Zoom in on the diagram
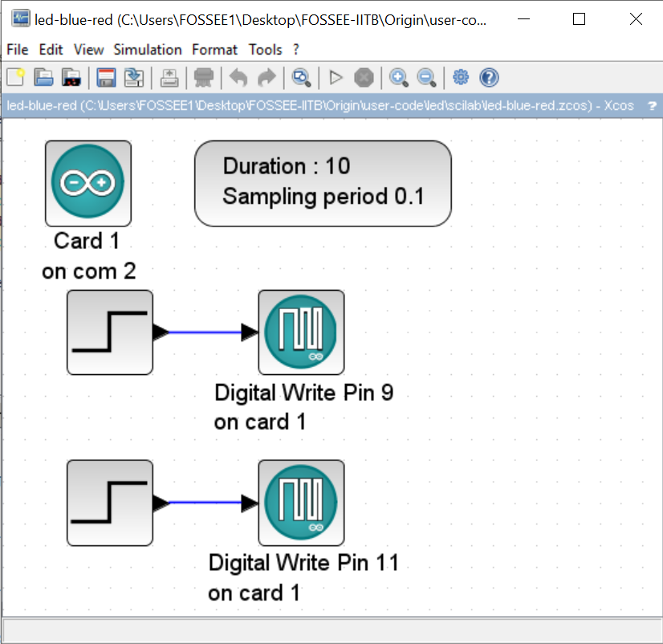663x644 pixels. 399,78
